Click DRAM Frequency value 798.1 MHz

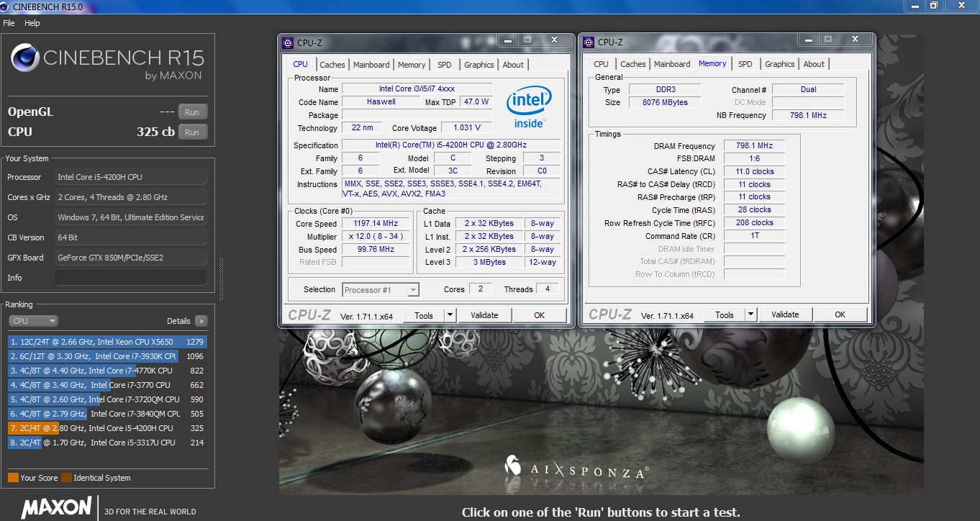click(754, 146)
